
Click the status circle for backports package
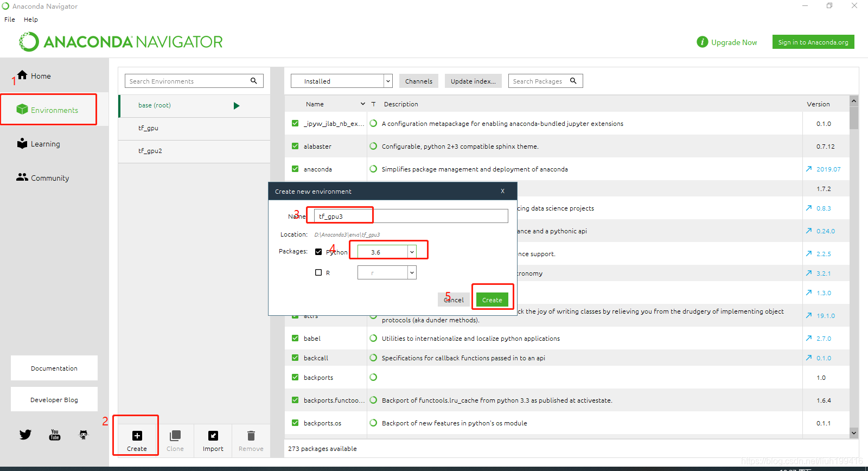point(373,377)
